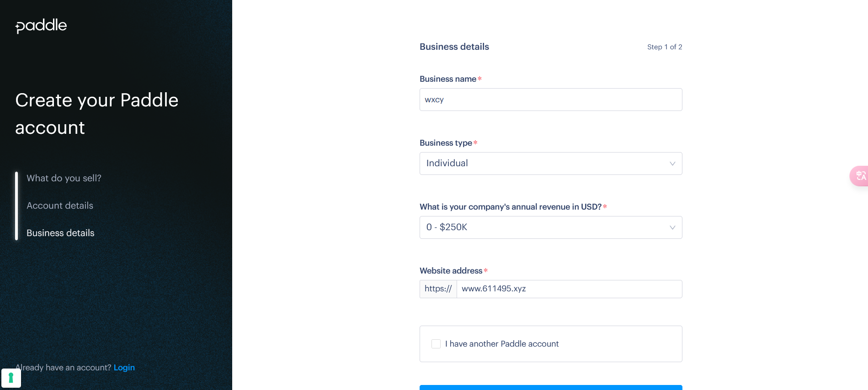
Task: Click the blue continue button at bottom
Action: tap(551, 387)
